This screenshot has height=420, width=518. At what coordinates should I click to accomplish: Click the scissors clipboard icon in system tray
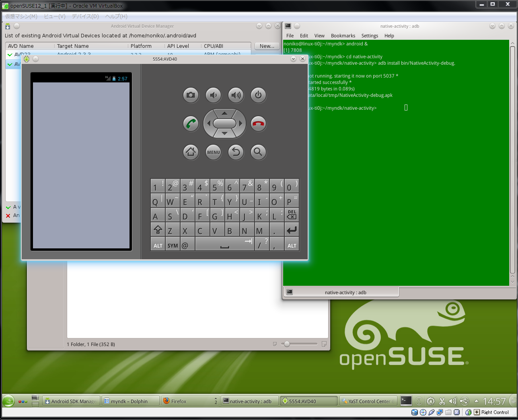442,401
